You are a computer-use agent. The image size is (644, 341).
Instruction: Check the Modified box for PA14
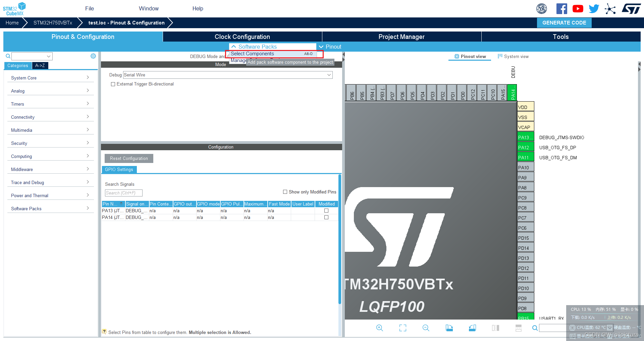pos(326,217)
